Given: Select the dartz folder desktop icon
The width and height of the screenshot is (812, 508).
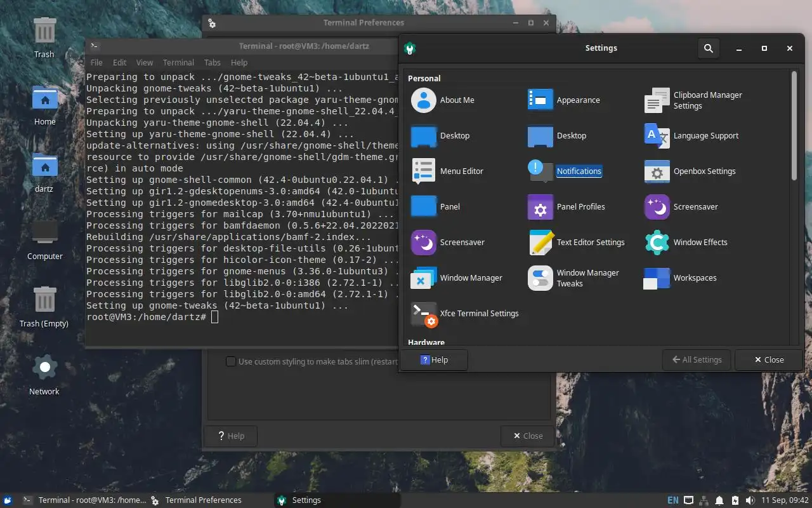Looking at the screenshot, I should 44,173.
